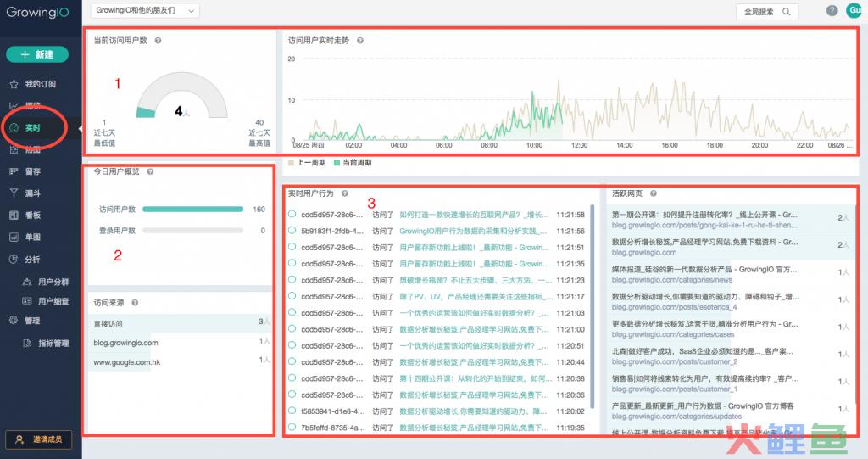
Task: Expand the 分析 section in sidebar
Action: click(x=33, y=260)
